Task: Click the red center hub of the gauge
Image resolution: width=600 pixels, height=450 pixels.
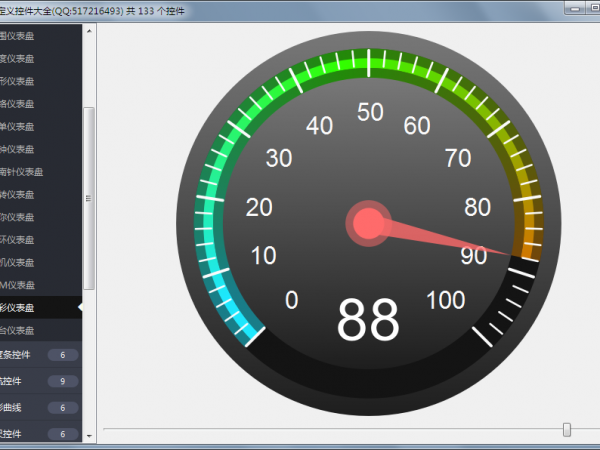Action: click(368, 223)
